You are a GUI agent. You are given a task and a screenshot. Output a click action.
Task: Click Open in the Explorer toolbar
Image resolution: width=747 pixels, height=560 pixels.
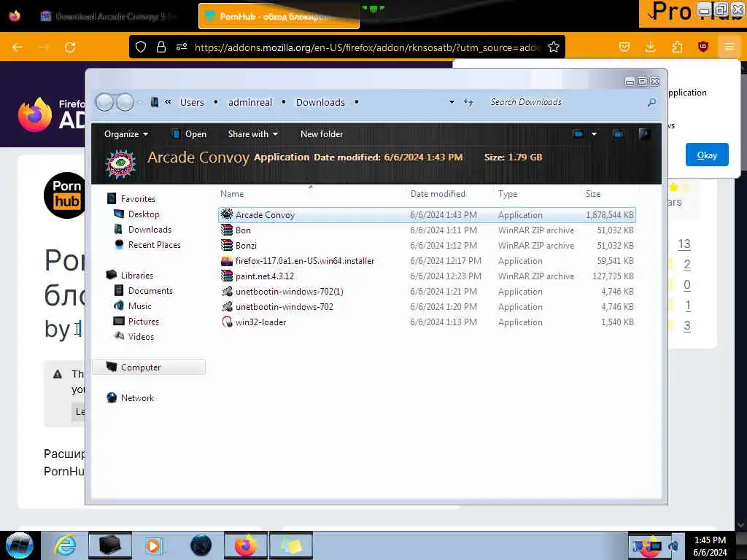[189, 134]
